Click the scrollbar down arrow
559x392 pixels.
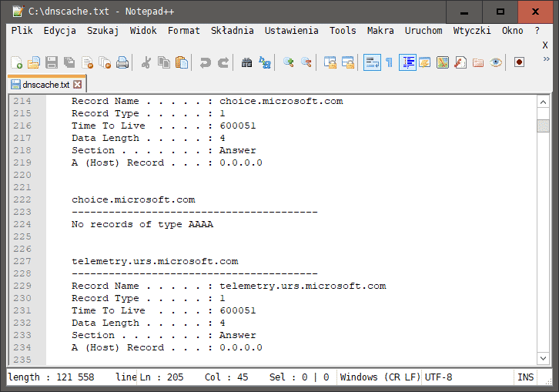pos(543,358)
